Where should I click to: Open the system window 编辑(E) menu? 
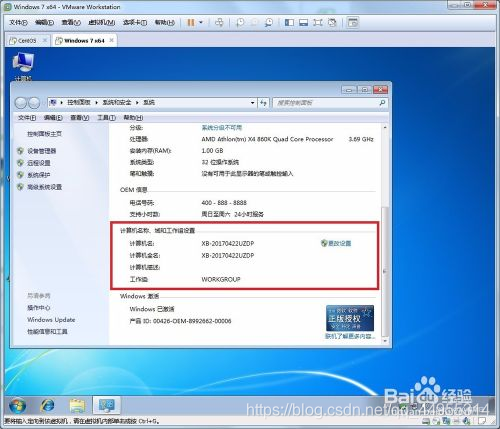point(53,118)
